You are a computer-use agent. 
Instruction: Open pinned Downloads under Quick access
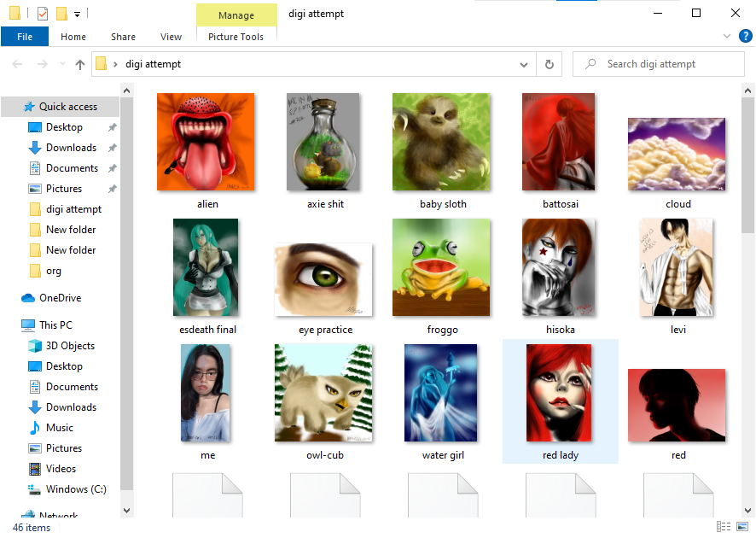pyautogui.click(x=71, y=148)
